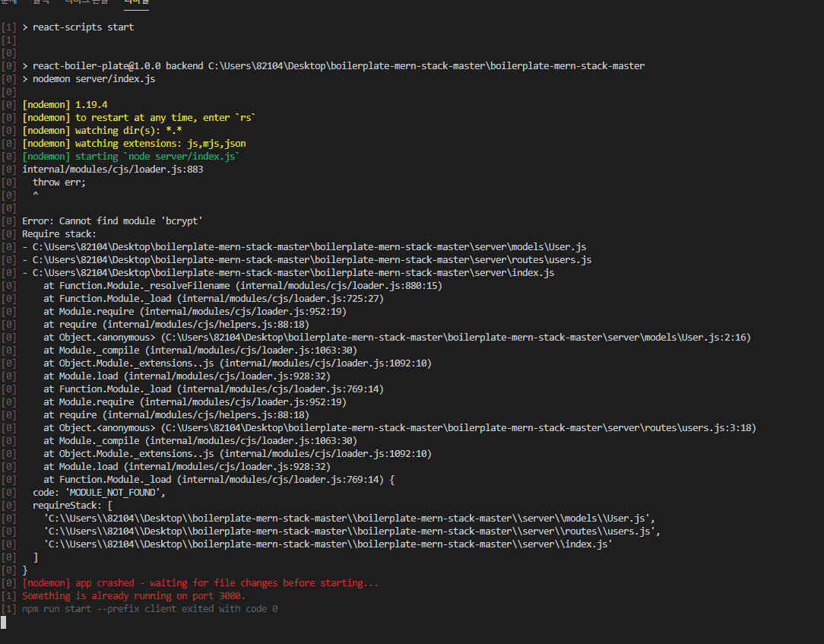The width and height of the screenshot is (824, 644).
Task: Click the active 터미널 (Terminal) tab
Action: (x=135, y=4)
